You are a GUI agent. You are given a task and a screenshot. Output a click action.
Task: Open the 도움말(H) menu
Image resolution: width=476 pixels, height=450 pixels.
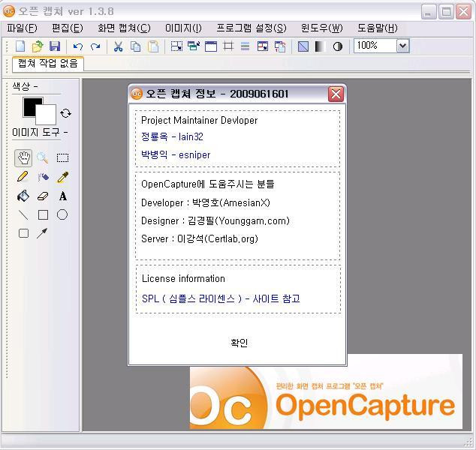[x=378, y=28]
